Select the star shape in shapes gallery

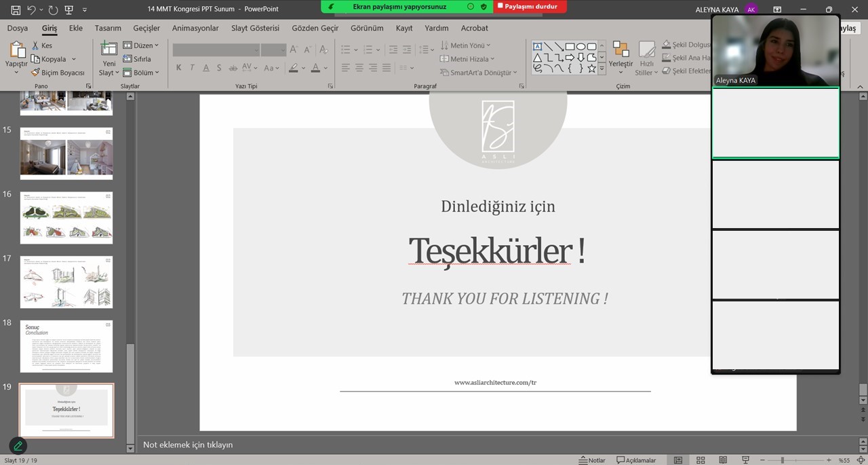(x=592, y=69)
